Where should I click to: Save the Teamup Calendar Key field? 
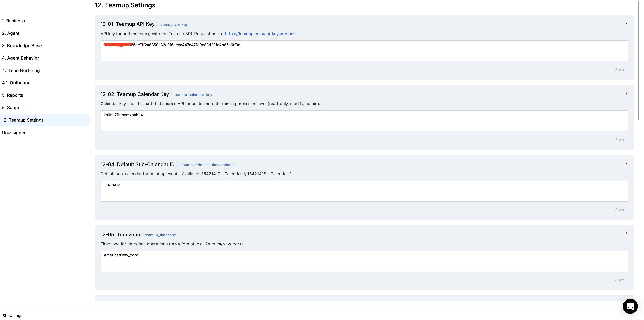pyautogui.click(x=619, y=140)
